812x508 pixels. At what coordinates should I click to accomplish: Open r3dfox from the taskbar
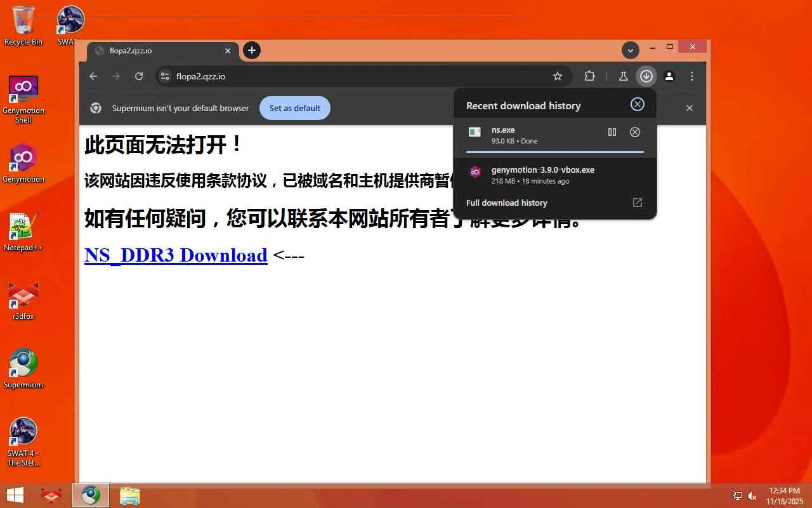[x=51, y=495]
